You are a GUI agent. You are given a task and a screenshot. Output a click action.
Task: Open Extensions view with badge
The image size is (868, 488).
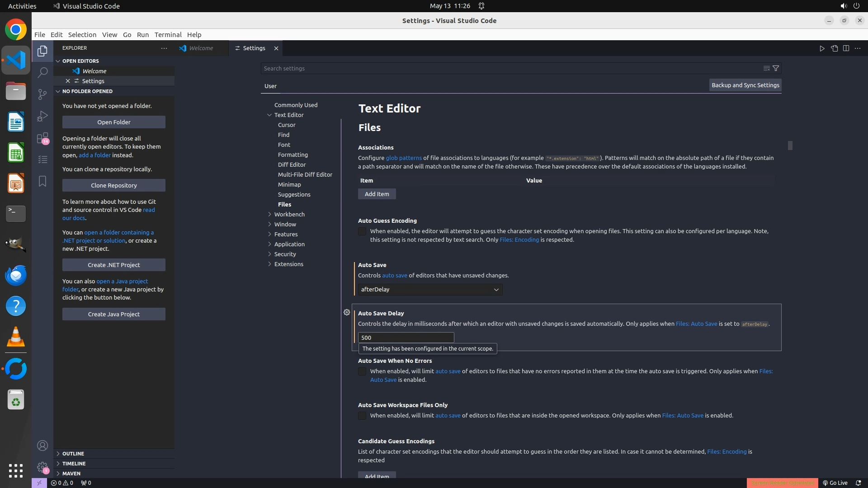tap(42, 138)
